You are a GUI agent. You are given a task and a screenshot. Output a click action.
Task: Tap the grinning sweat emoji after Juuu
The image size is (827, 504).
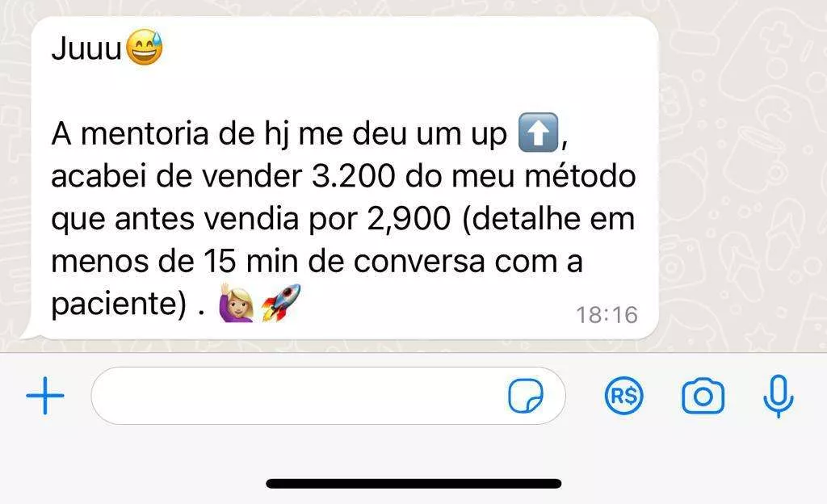click(145, 48)
